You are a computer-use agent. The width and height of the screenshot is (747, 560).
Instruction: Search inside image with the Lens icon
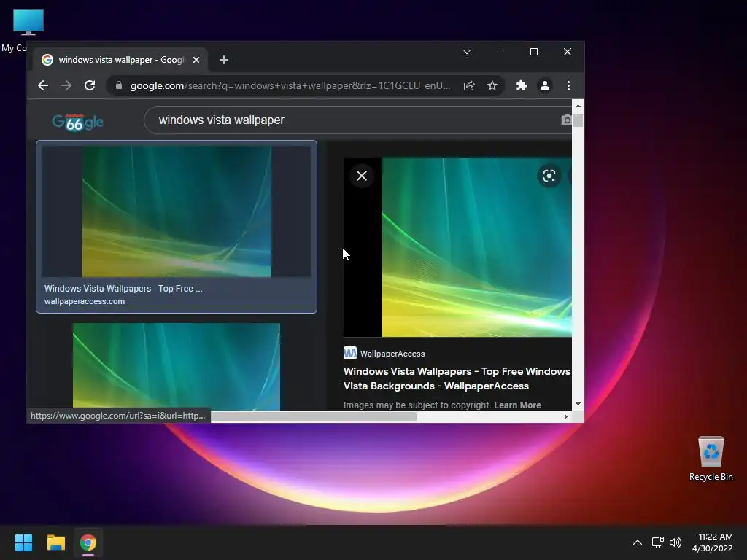coord(549,176)
